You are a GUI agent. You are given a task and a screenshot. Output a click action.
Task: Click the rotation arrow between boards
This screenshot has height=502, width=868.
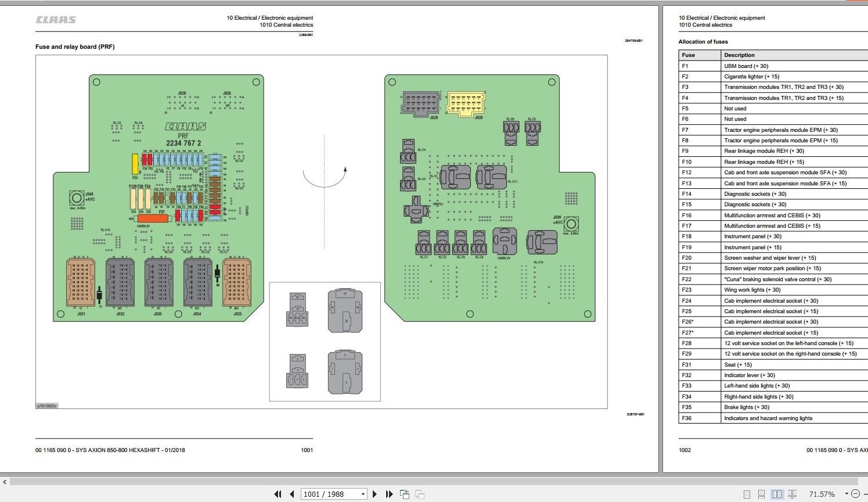(325, 177)
